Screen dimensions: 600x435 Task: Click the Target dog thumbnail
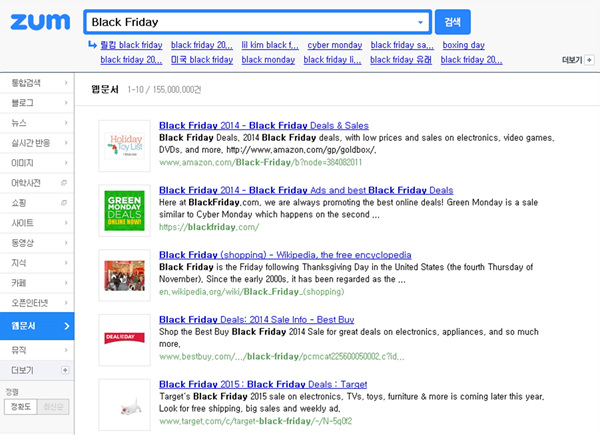(124, 405)
